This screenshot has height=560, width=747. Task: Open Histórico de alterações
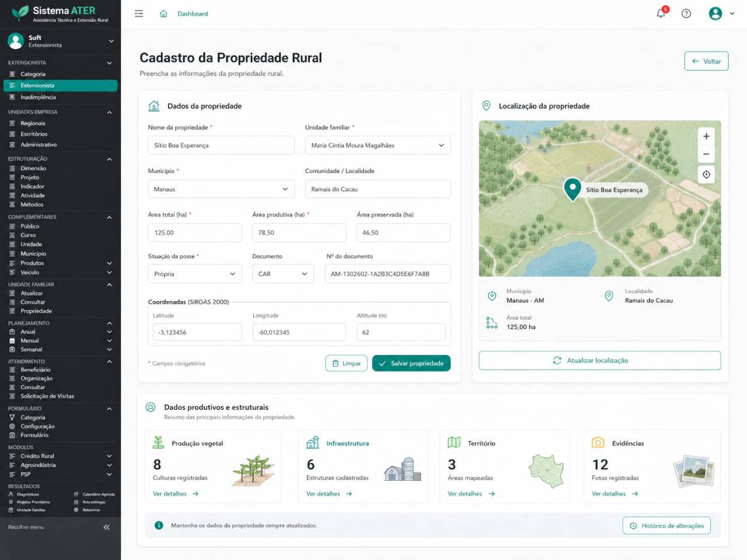click(666, 526)
